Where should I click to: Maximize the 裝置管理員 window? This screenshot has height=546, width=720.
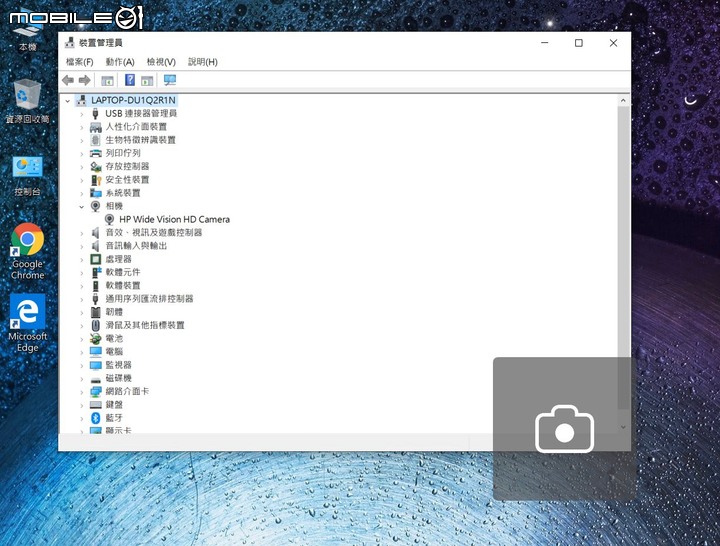point(579,43)
